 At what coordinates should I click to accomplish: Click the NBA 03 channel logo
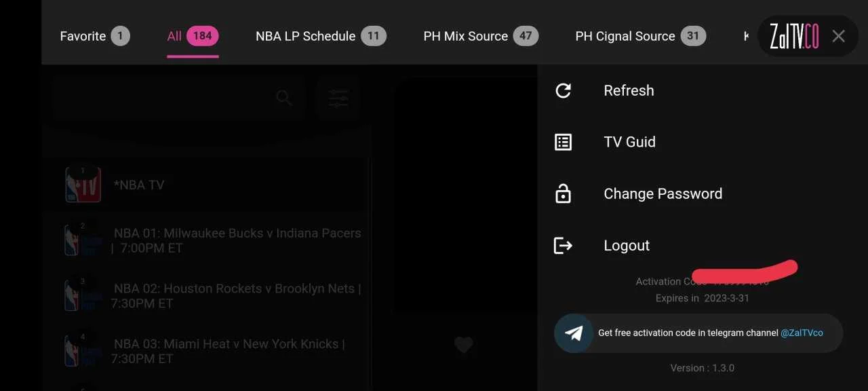coord(83,351)
